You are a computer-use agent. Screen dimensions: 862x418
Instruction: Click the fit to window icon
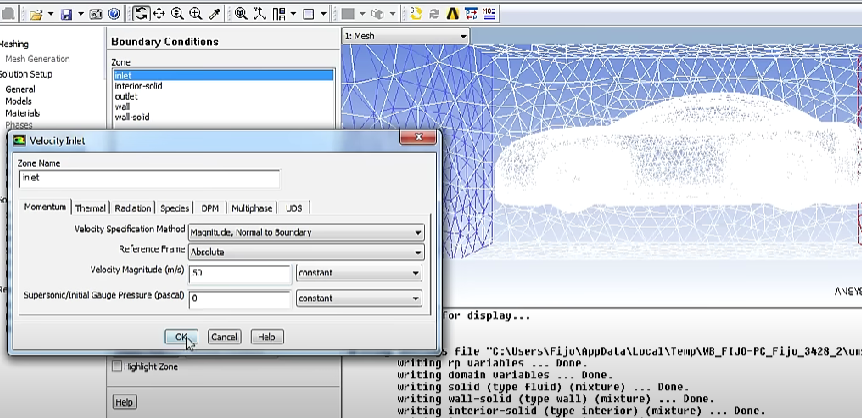tap(241, 14)
